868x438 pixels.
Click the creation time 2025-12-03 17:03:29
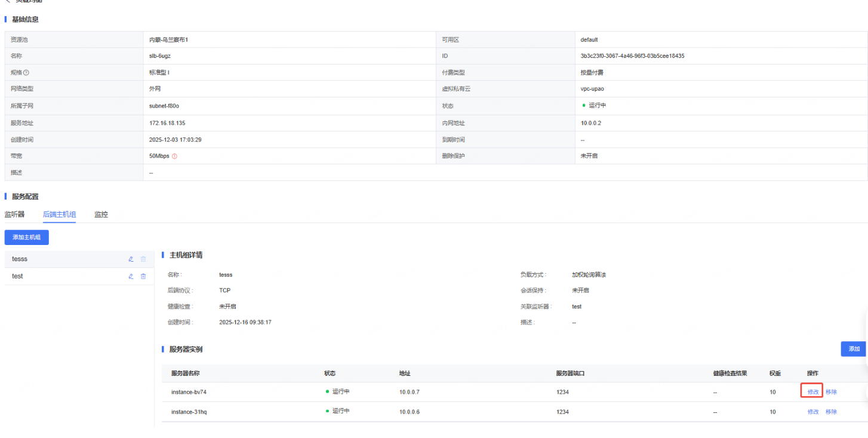point(175,140)
